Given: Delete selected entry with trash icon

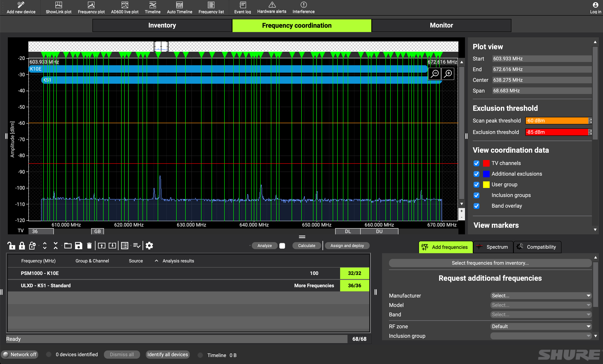Looking at the screenshot, I should click(89, 245).
